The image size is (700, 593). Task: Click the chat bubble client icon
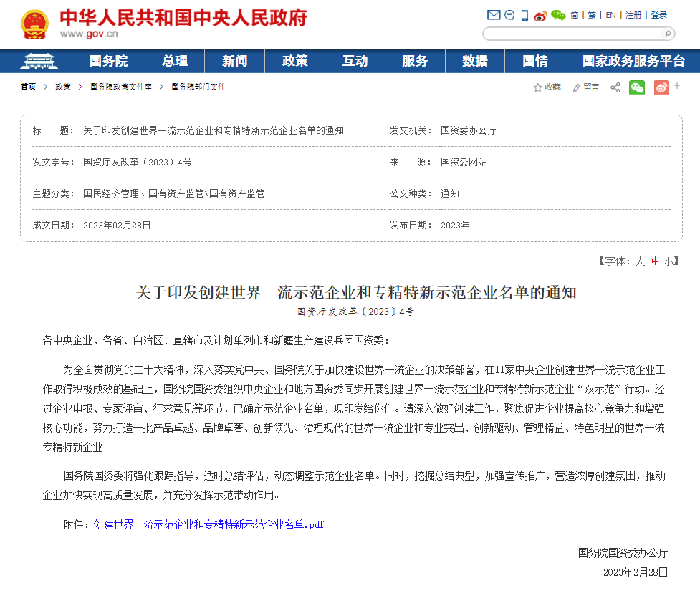coord(509,15)
